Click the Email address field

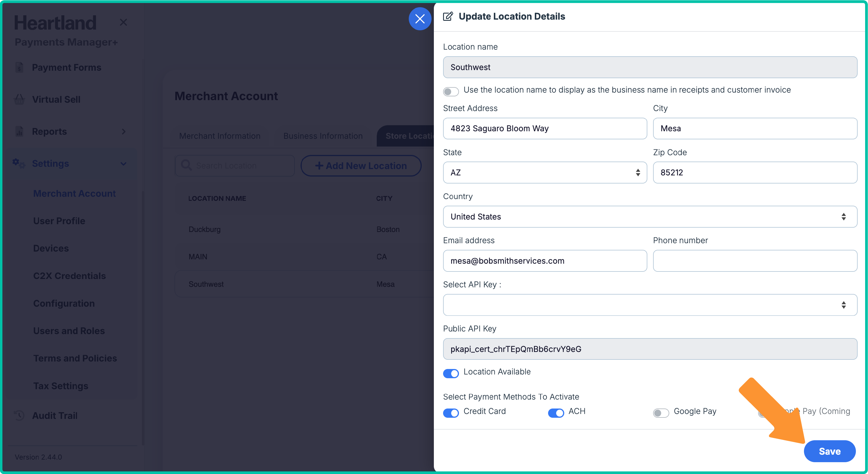point(545,261)
